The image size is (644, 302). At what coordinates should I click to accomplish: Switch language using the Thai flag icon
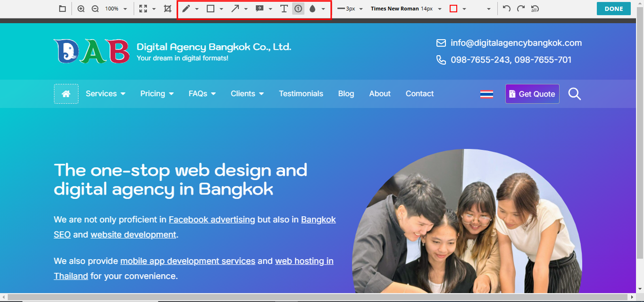(486, 94)
